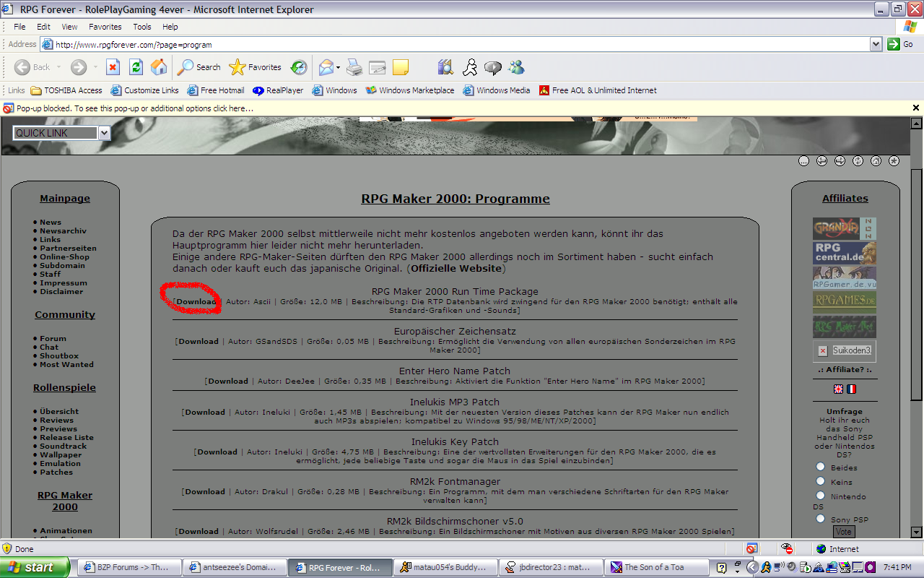The image size is (924, 578).
Task: Click the browser Back arrow button
Action: pos(32,67)
